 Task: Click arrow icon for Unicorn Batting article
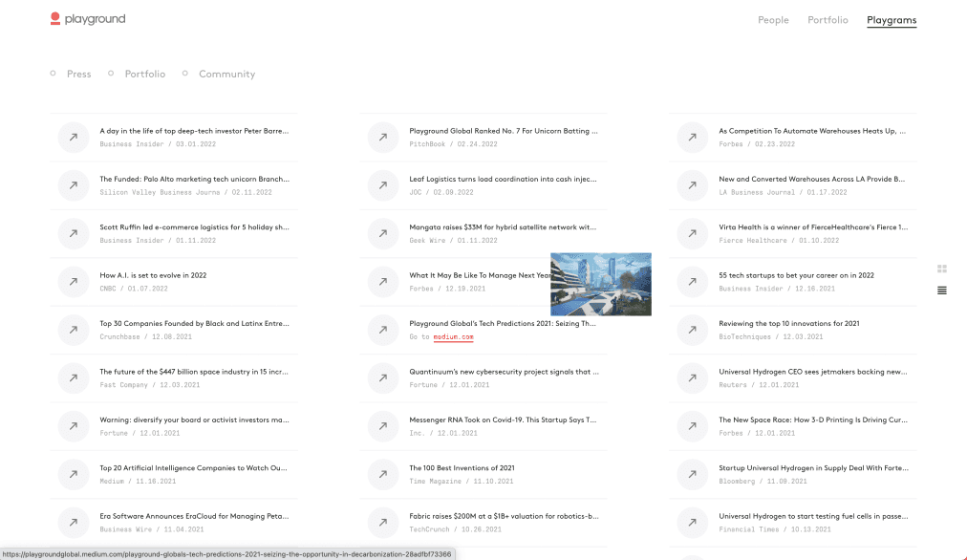[383, 137]
